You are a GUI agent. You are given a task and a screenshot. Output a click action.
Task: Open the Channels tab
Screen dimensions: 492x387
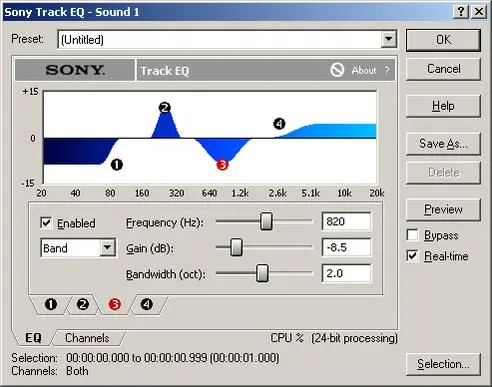[87, 338]
